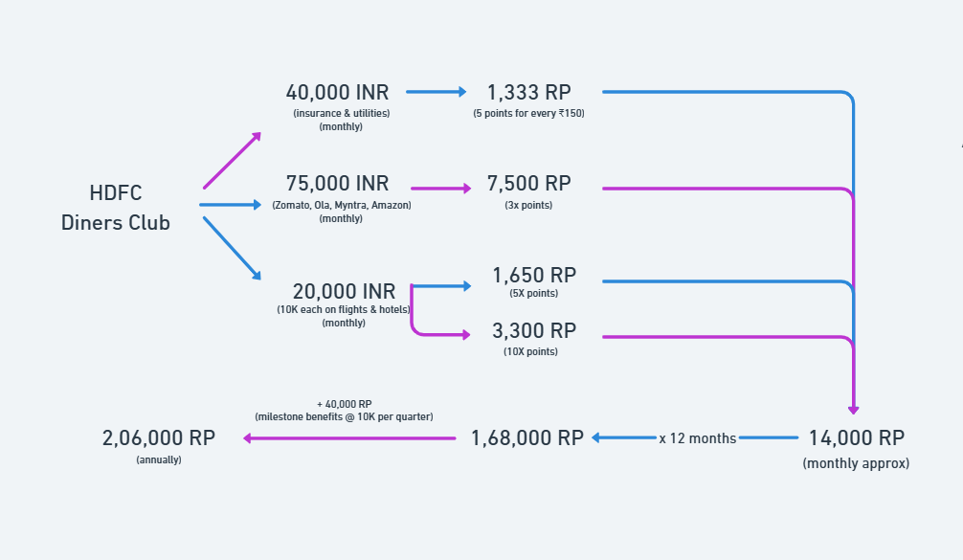The image size is (963, 560).
Task: Select the 3,300 RP 10X points value
Action: [534, 331]
